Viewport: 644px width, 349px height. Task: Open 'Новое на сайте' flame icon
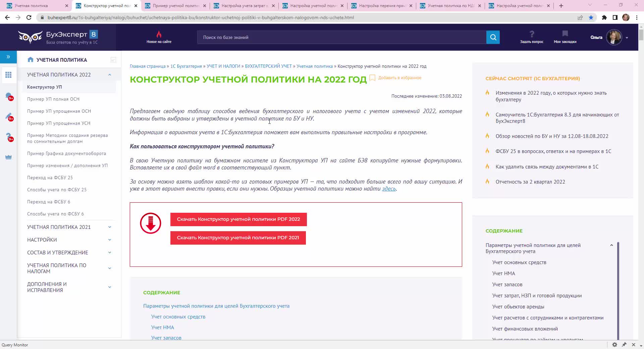(159, 35)
